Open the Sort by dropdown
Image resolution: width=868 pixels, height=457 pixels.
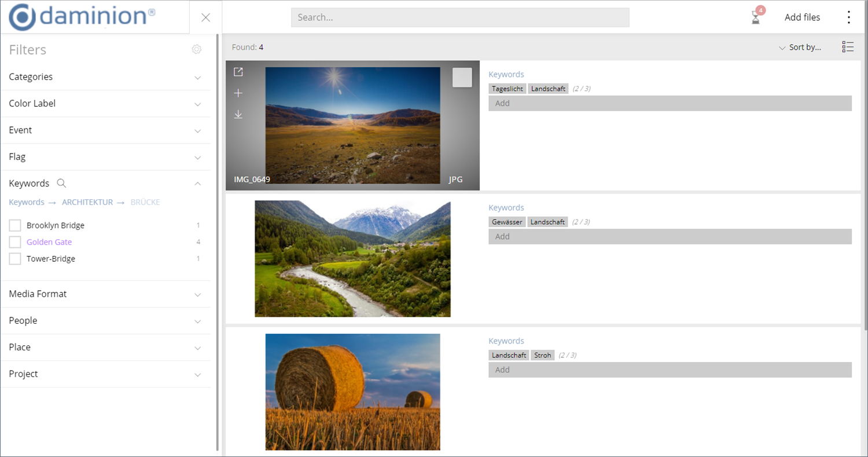pyautogui.click(x=800, y=47)
